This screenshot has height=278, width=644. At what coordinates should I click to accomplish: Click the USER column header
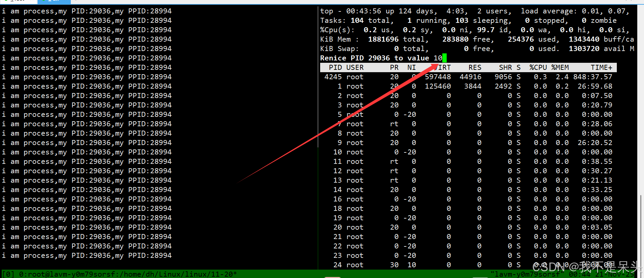pos(355,67)
